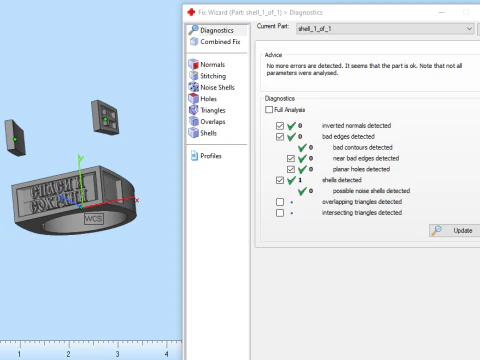
Task: Click the green check next to bad edges detected
Action: pos(292,136)
